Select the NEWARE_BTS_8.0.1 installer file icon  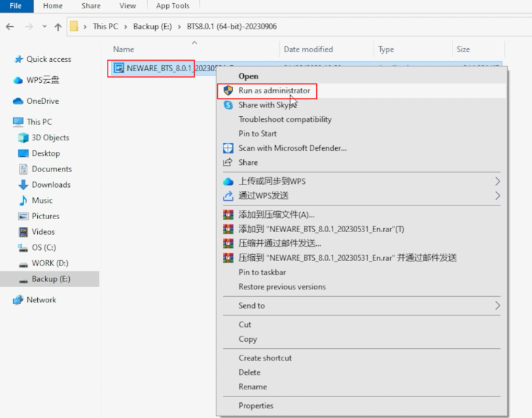119,68
